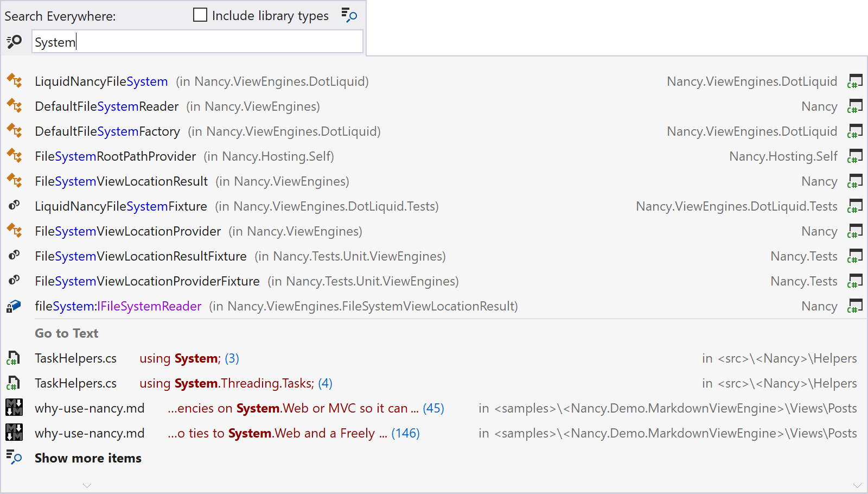Click C# project icon on FileSystemViewLocationResult row
The image size is (868, 494).
(x=855, y=181)
